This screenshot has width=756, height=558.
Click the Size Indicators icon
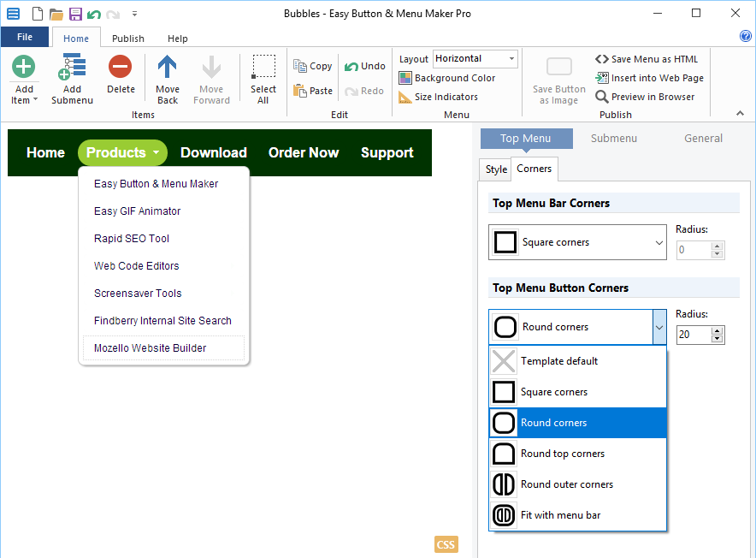(x=405, y=97)
